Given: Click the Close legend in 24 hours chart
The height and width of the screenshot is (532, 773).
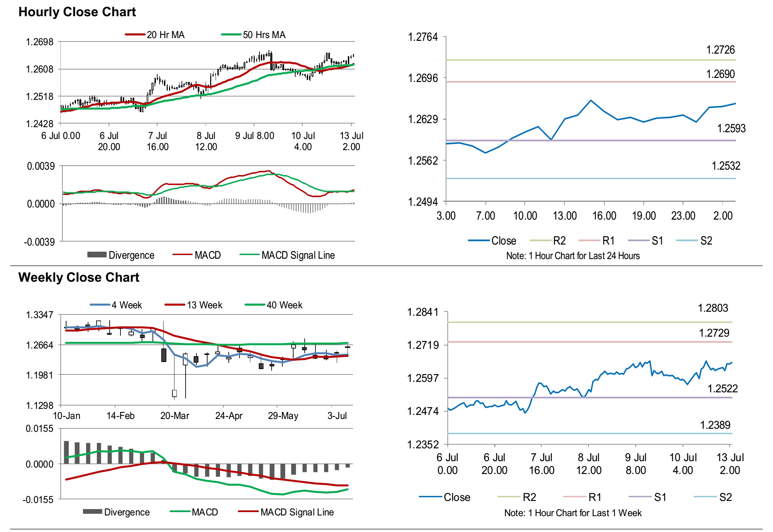Looking at the screenshot, I should 503,241.
